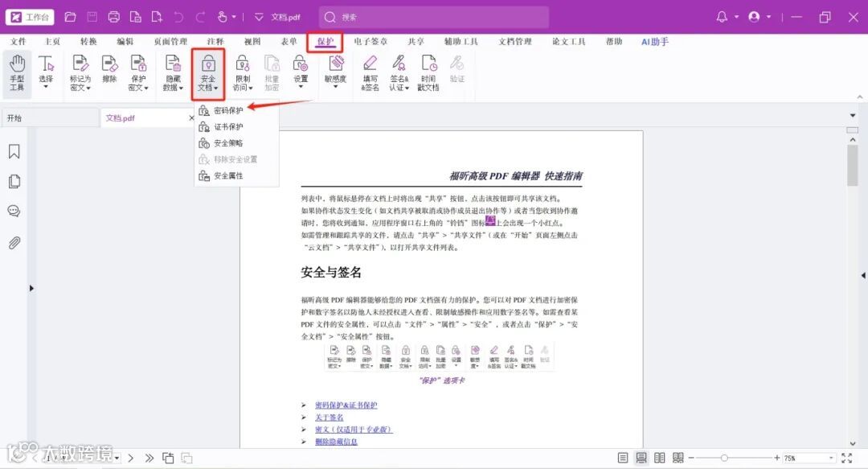868x469 pixels.
Task: Click the zoom slider handle
Action: pos(724,458)
